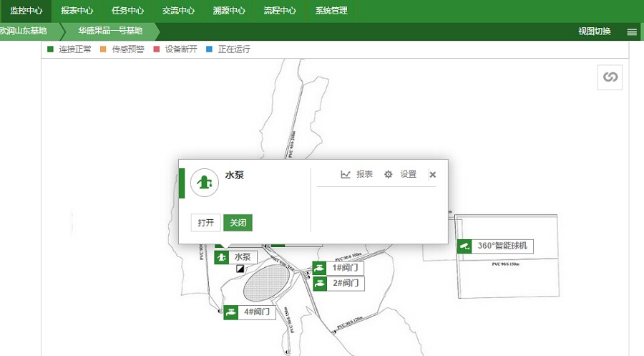This screenshot has width=644, height=356.
Task: Close the 水泵 popup panel
Action: (x=432, y=174)
